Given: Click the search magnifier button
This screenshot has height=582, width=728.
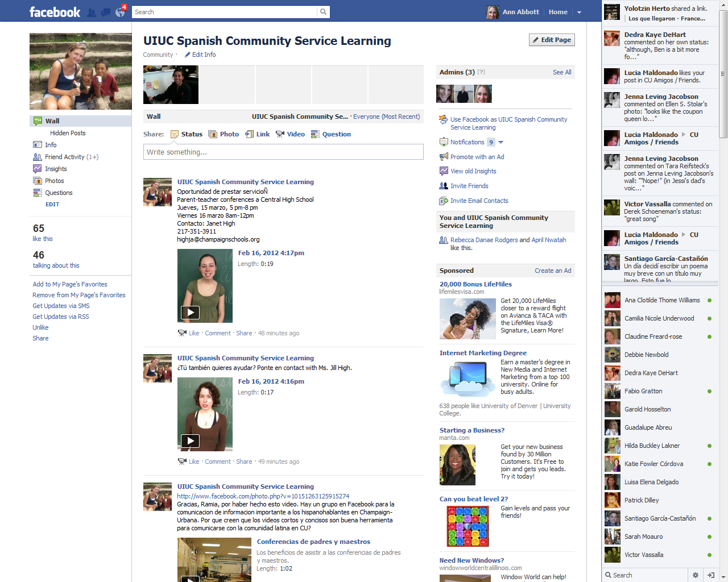Looking at the screenshot, I should 323,12.
